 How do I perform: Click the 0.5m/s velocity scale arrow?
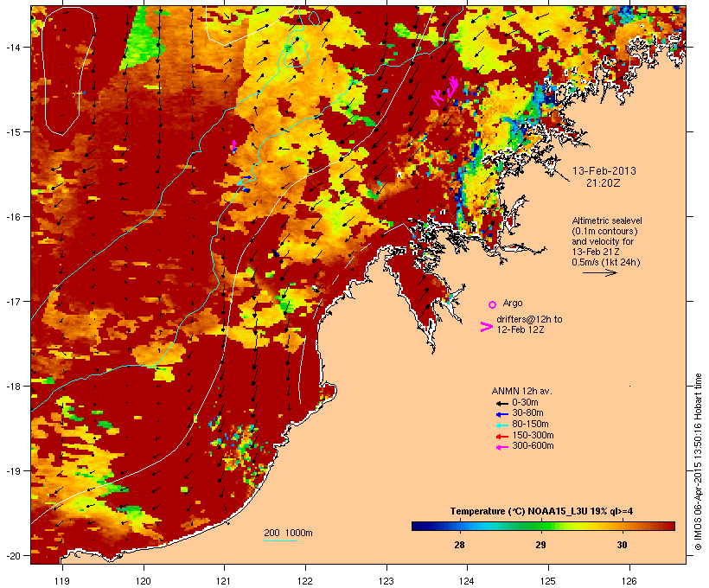point(599,272)
